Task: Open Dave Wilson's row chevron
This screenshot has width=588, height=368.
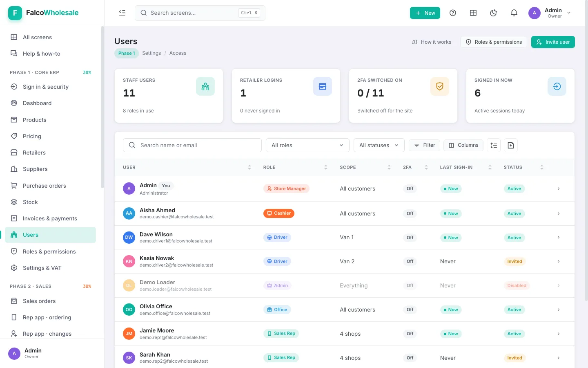Action: 559,238
